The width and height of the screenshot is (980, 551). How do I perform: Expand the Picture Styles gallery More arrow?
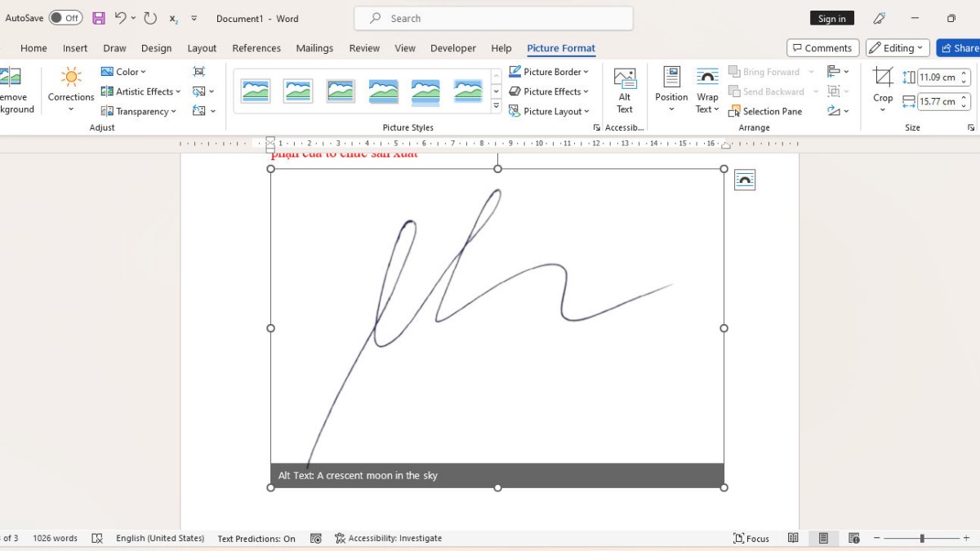pos(496,106)
